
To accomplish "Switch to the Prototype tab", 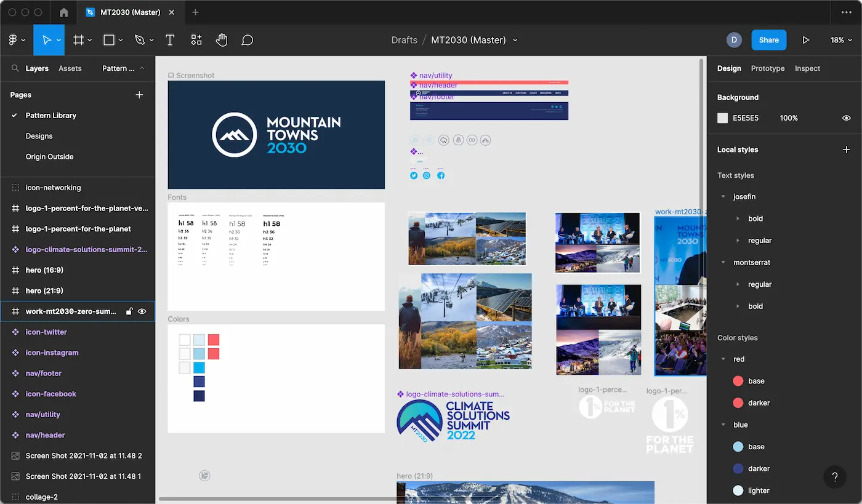I will [768, 68].
